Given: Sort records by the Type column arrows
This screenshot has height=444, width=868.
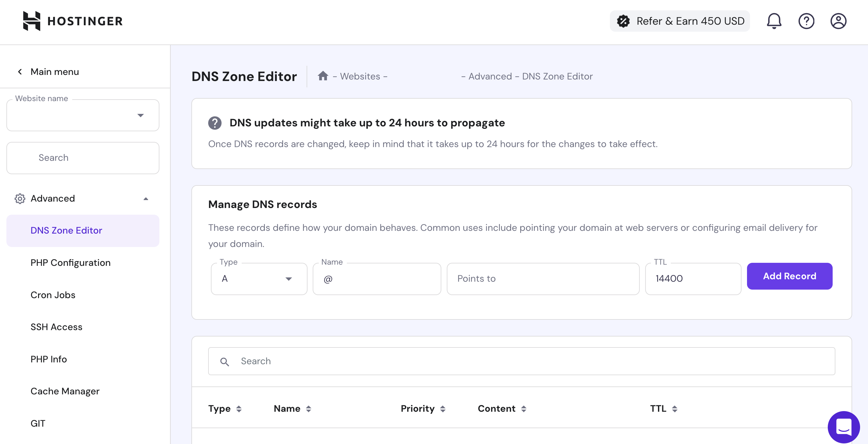Looking at the screenshot, I should 239,409.
